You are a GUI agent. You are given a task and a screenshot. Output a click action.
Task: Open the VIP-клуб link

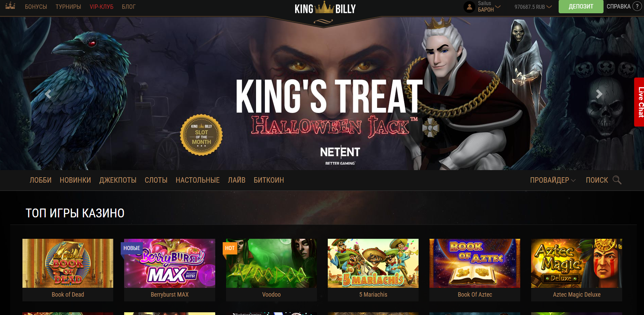click(x=102, y=7)
